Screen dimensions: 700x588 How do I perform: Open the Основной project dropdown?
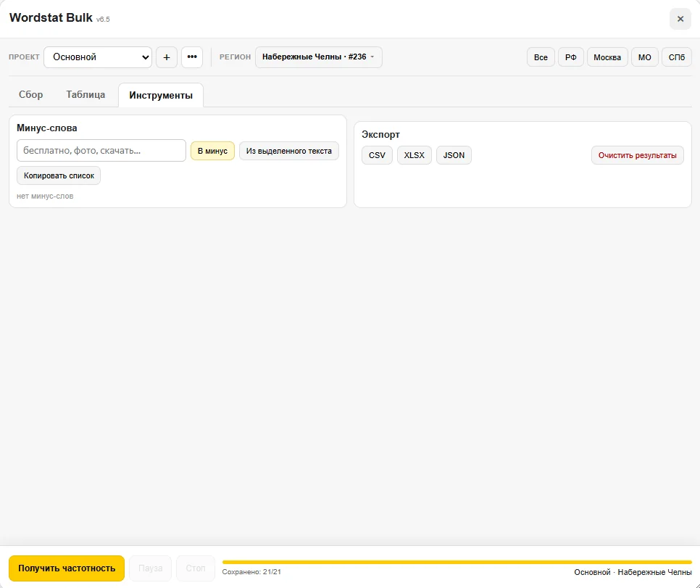coord(98,57)
